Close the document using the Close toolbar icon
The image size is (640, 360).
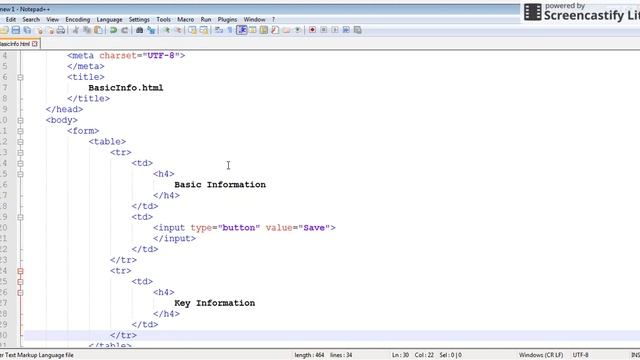pyautogui.click(x=40, y=30)
